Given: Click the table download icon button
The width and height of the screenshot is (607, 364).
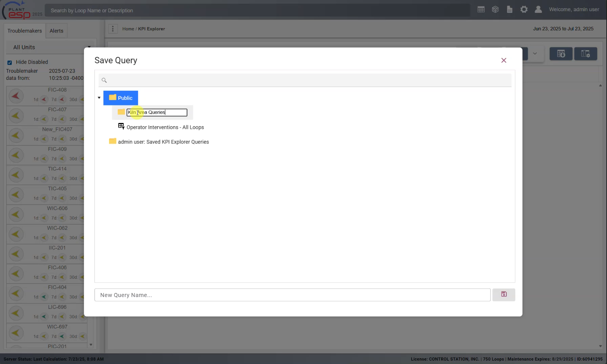Looking at the screenshot, I should tap(561, 54).
